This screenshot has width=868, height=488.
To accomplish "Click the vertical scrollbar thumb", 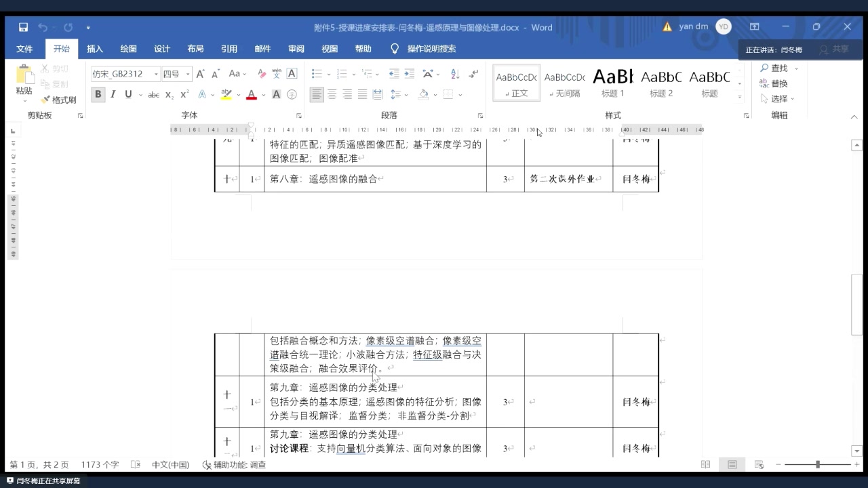I will pyautogui.click(x=856, y=304).
